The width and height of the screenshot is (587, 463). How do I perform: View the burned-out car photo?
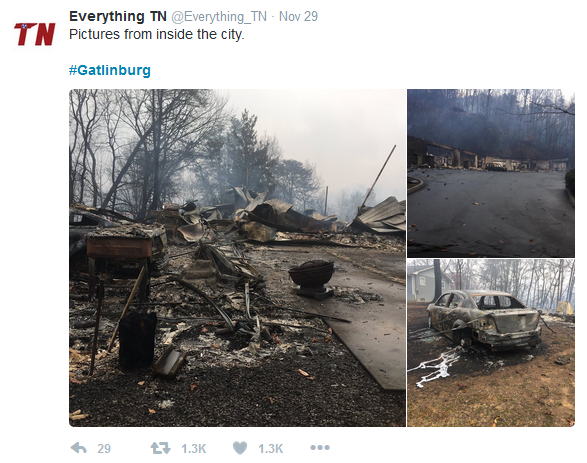(x=491, y=343)
